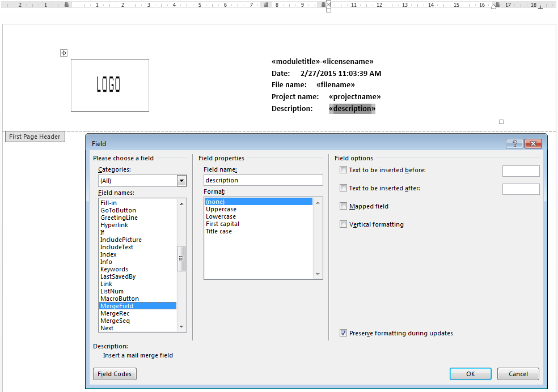This screenshot has width=558, height=392.
Task: Toggle the Mapped field checkbox
Action: click(x=343, y=206)
